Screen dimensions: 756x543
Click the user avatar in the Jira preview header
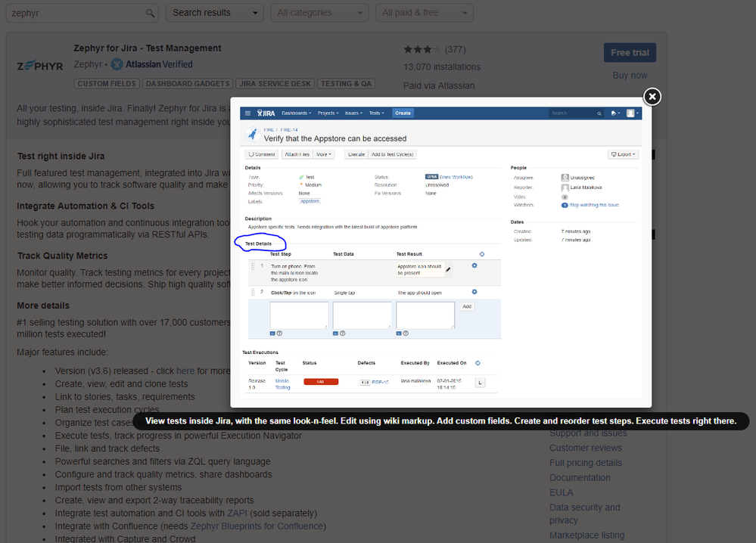630,113
